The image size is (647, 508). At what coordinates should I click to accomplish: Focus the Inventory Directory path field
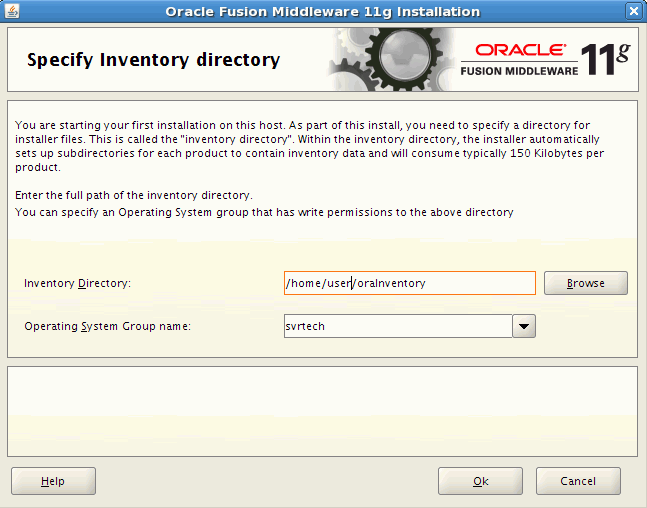[410, 283]
